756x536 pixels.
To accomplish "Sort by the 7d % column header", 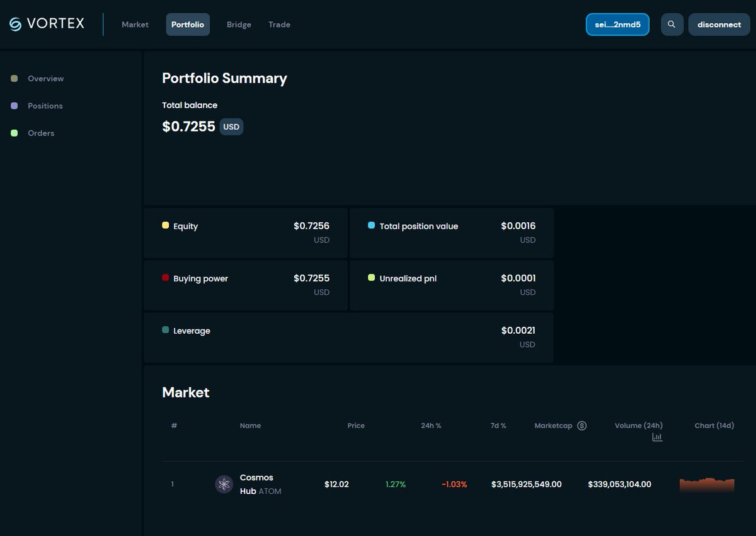I will (498, 426).
